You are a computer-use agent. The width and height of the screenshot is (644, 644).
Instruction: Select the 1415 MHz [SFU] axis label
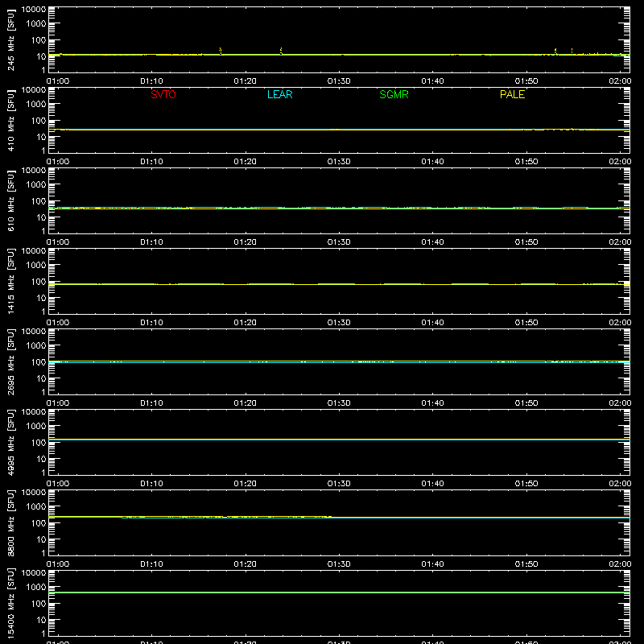[10, 281]
